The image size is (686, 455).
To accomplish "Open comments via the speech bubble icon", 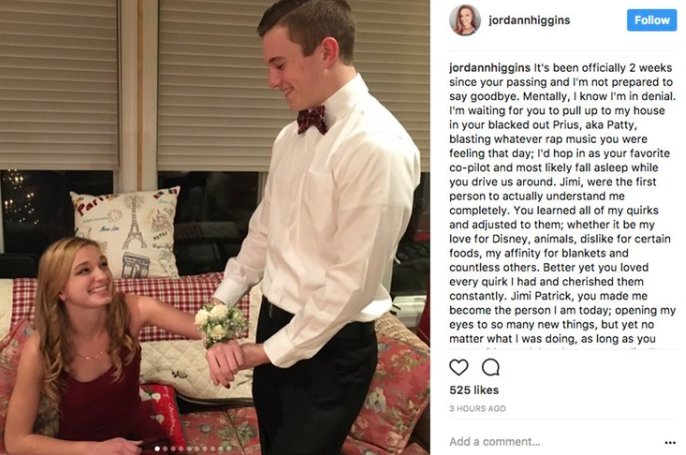I will coord(490,368).
